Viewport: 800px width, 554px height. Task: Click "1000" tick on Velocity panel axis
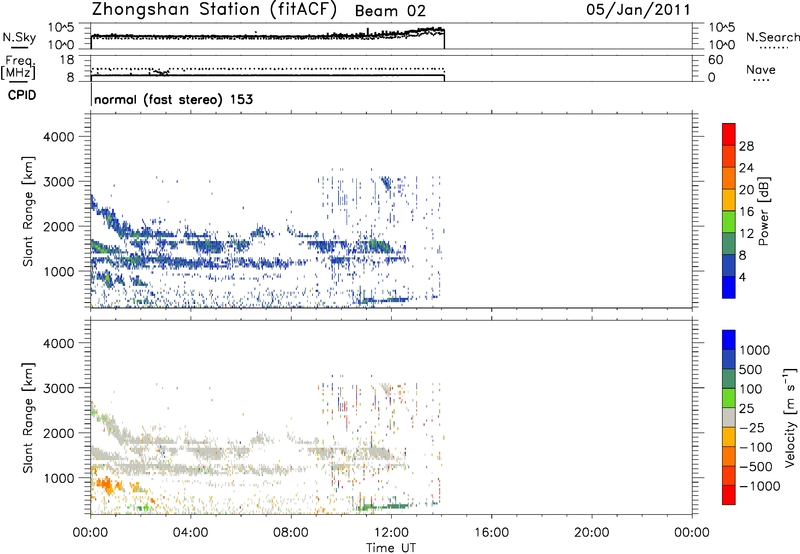(58, 478)
